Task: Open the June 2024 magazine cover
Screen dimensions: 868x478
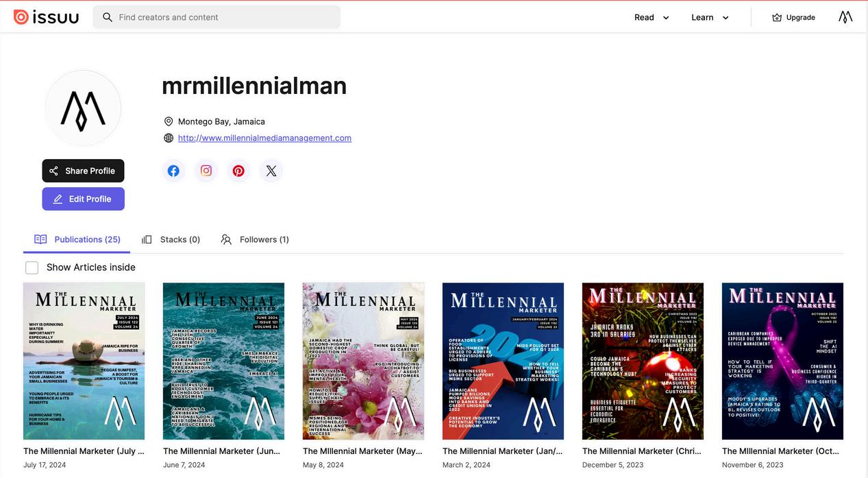Action: [223, 361]
